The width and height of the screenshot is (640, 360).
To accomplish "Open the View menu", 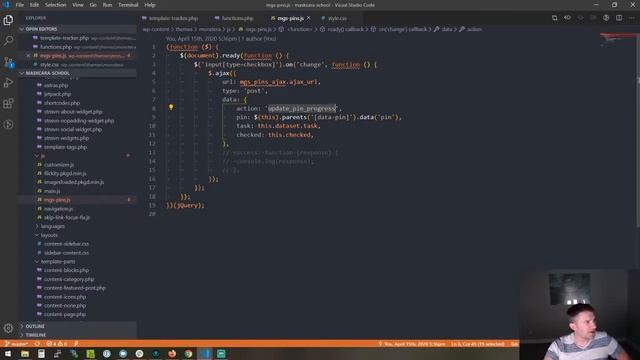I will tap(78, 5).
